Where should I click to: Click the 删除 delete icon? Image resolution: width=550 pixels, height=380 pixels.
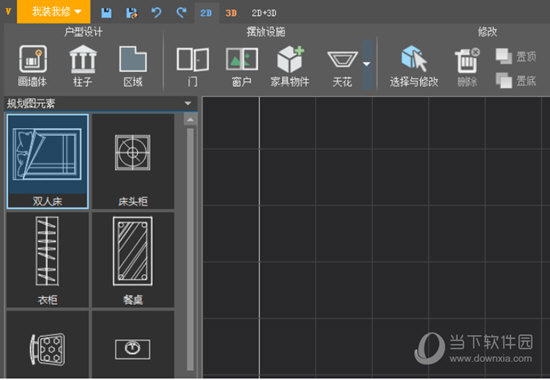467,67
